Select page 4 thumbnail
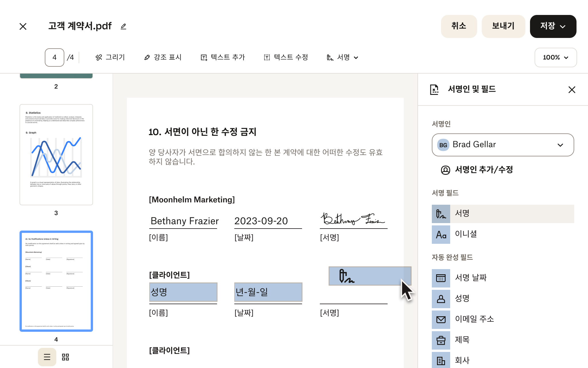Screen dimensions: 588x368 pyautogui.click(x=56, y=281)
